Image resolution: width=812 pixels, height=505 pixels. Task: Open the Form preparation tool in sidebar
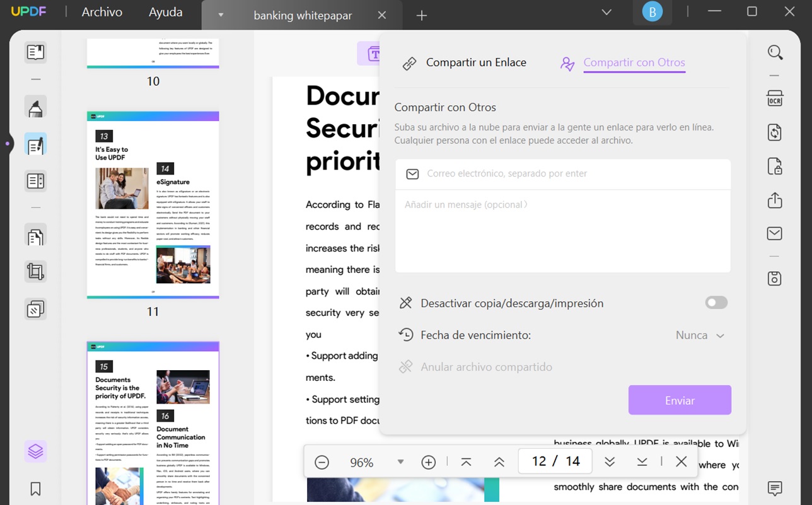(x=35, y=181)
